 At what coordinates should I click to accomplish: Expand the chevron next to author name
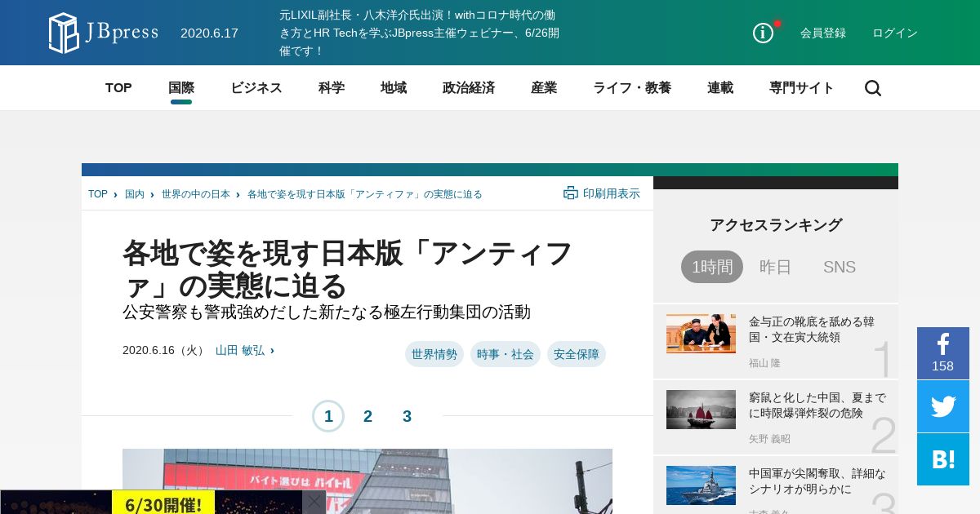272,350
